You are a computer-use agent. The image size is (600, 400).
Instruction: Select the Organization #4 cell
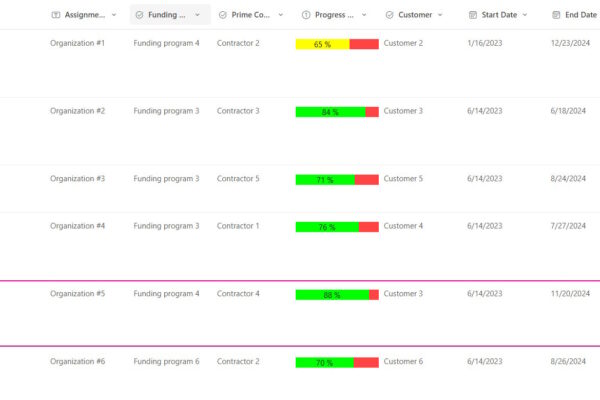point(77,226)
